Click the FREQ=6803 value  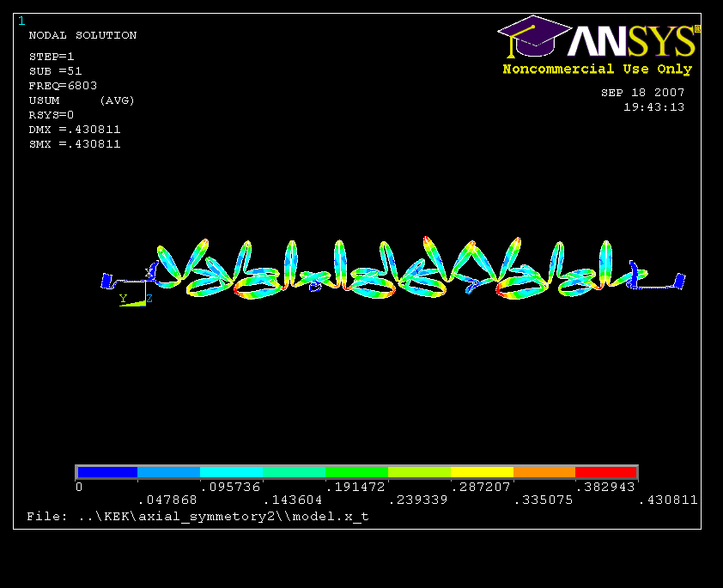coord(63,86)
